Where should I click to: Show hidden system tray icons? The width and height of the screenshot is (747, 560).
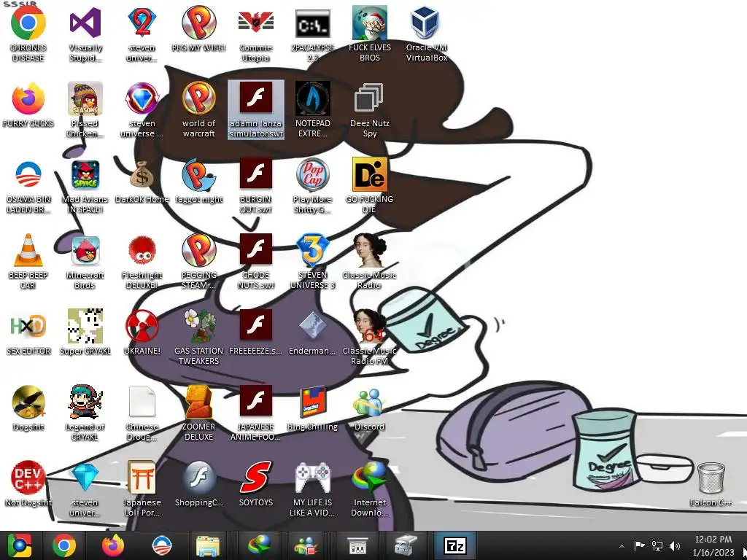(x=622, y=546)
